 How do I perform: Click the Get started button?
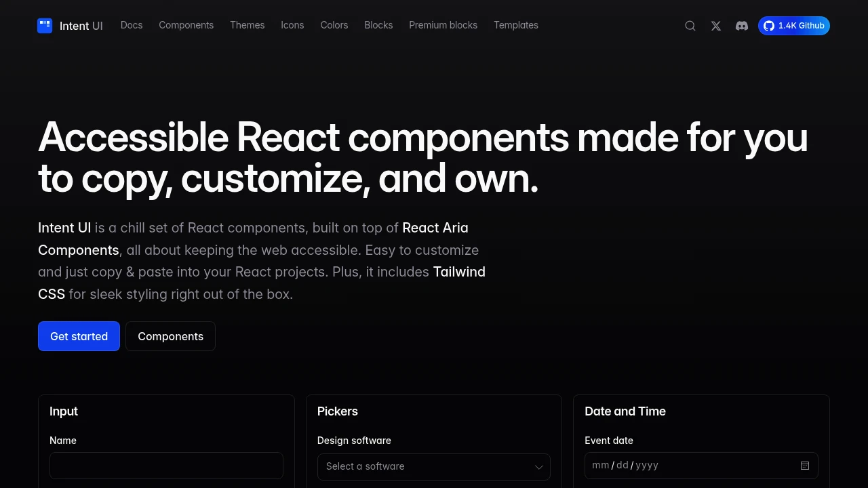79,336
